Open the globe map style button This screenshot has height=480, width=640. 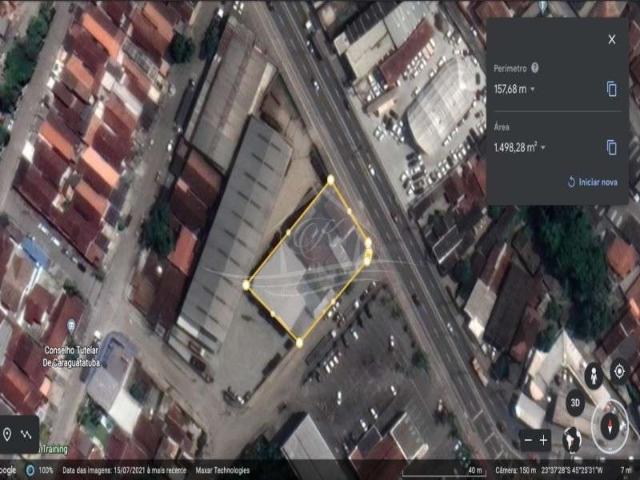tap(574, 438)
